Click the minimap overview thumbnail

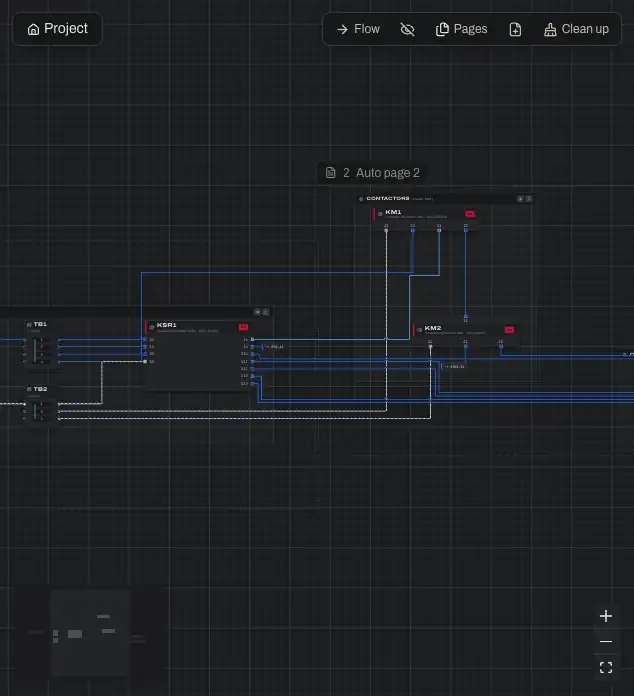click(91, 633)
